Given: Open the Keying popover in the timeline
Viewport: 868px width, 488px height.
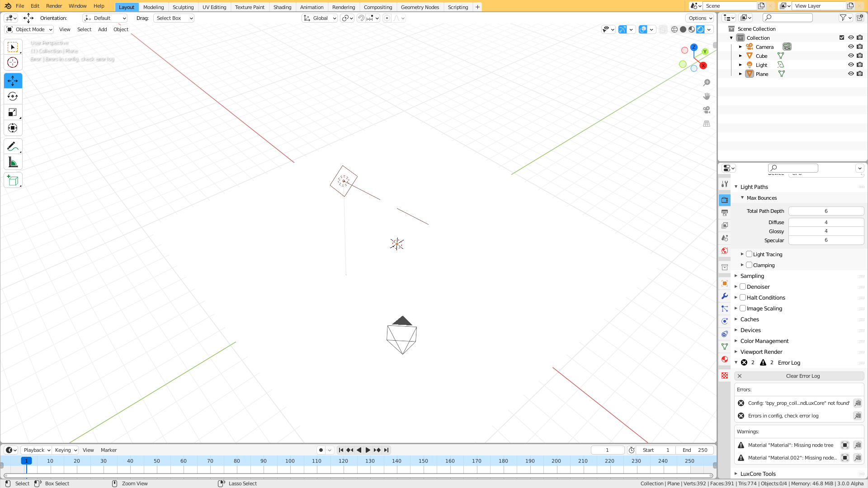Looking at the screenshot, I should click(66, 450).
